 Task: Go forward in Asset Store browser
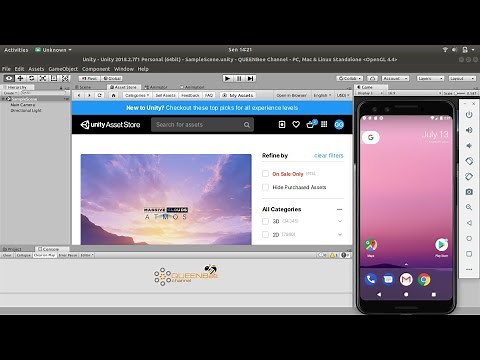(89, 95)
